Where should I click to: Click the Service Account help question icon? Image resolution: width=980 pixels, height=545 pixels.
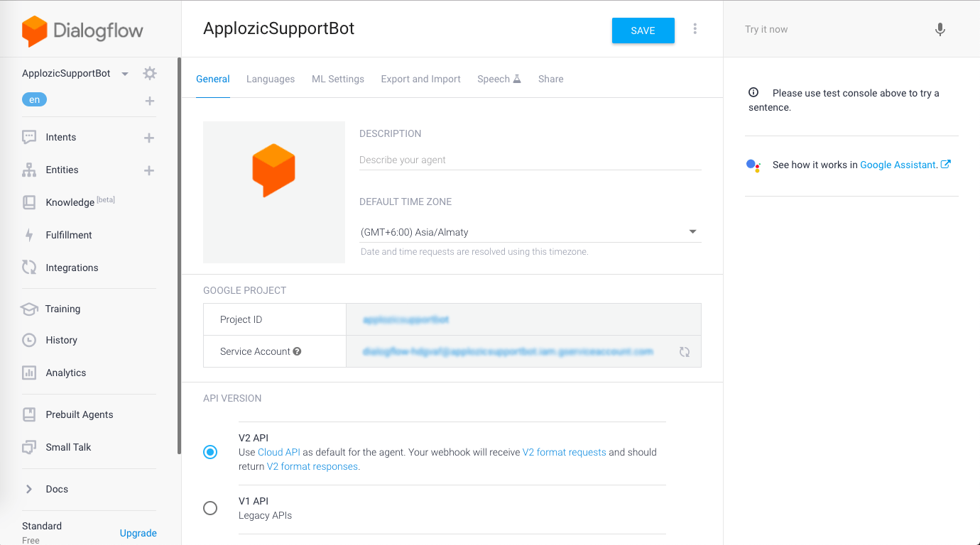[297, 351]
